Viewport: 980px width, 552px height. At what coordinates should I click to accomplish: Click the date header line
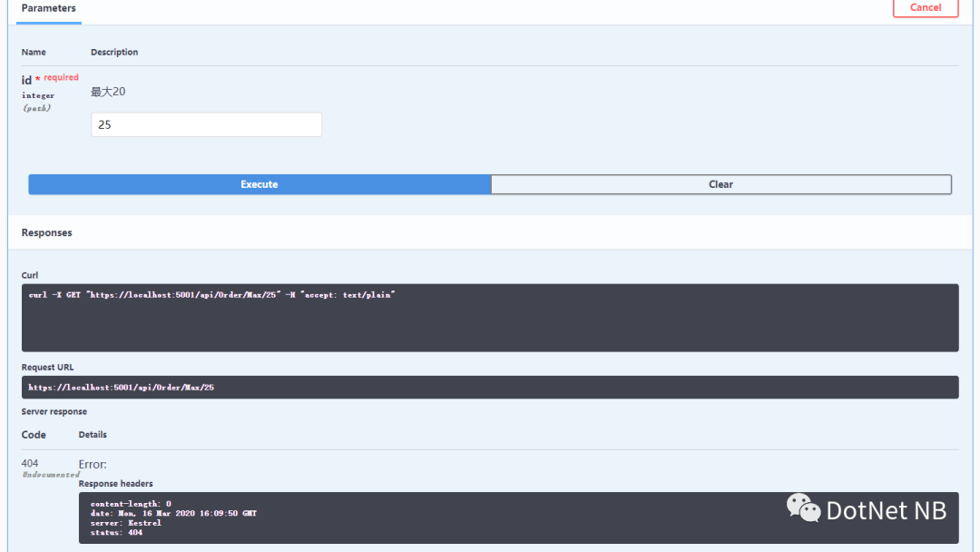point(173,513)
